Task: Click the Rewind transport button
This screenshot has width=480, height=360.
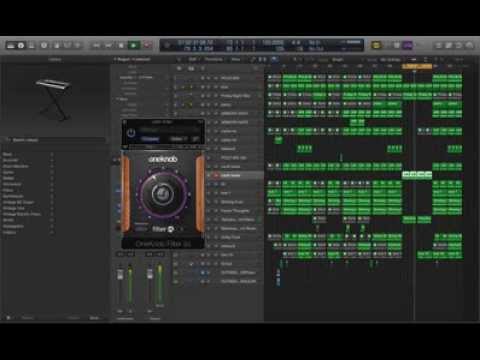Action: click(96, 45)
